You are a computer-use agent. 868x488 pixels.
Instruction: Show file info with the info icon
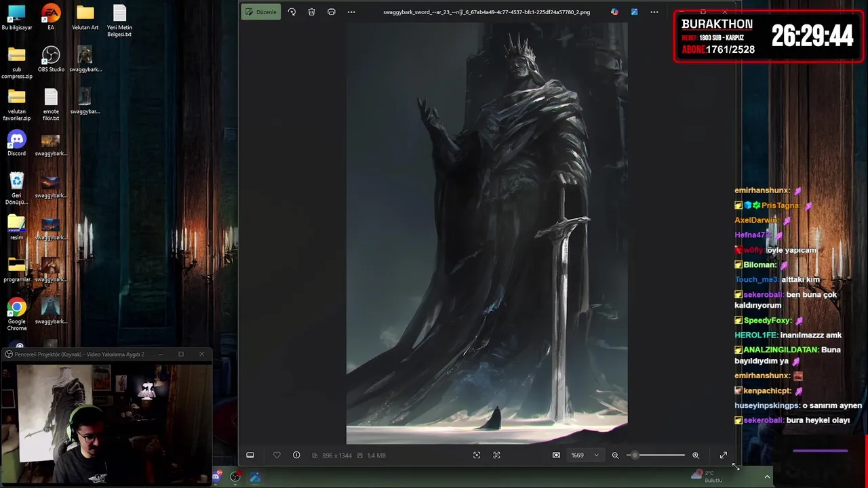296,455
